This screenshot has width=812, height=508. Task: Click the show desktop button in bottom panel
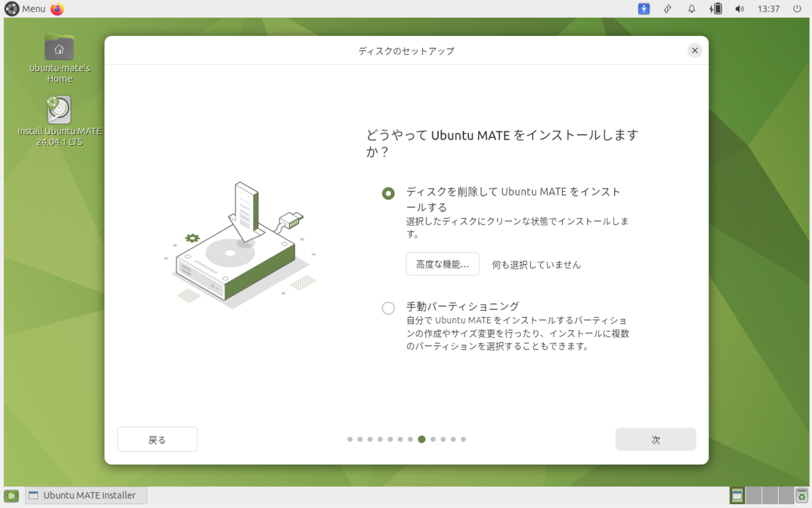pyautogui.click(x=12, y=496)
